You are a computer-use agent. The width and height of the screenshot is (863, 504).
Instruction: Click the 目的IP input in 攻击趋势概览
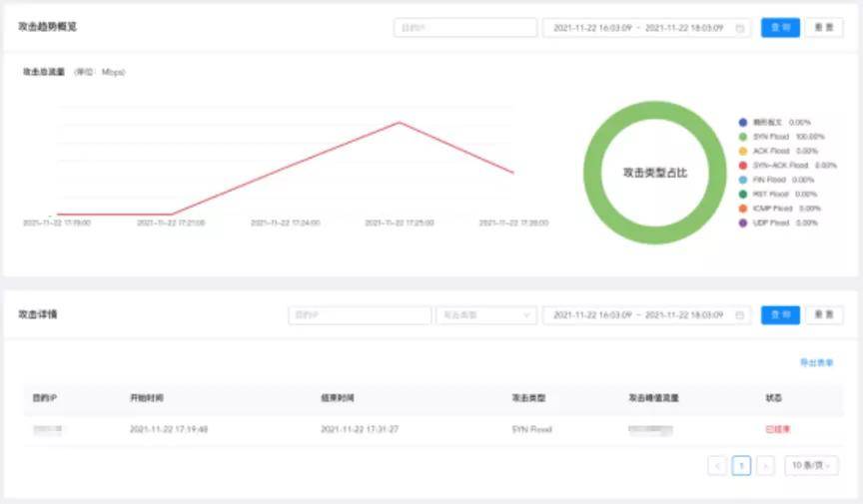coord(465,28)
